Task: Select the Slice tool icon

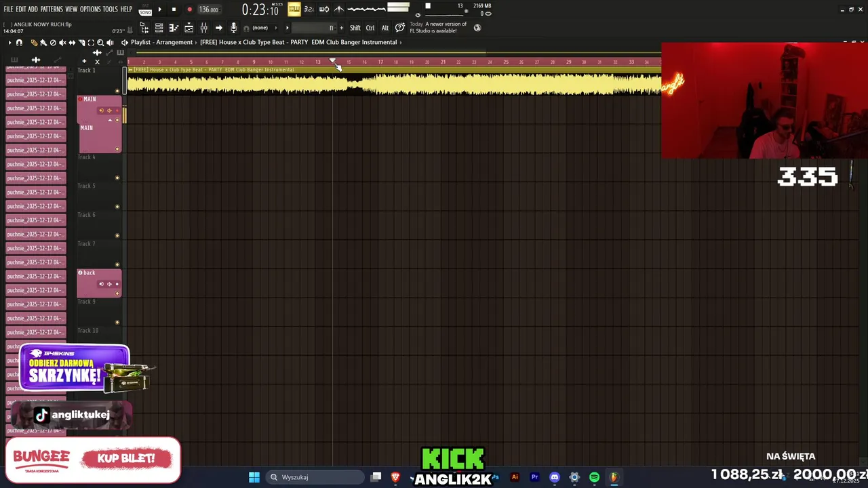Action: click(81, 43)
